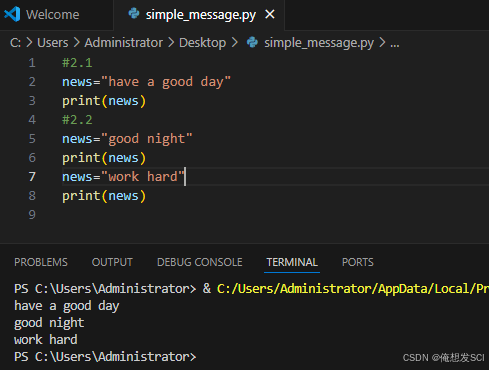Click the string "good night" in code
Image resolution: width=489 pixels, height=370 pixels.
click(x=147, y=139)
